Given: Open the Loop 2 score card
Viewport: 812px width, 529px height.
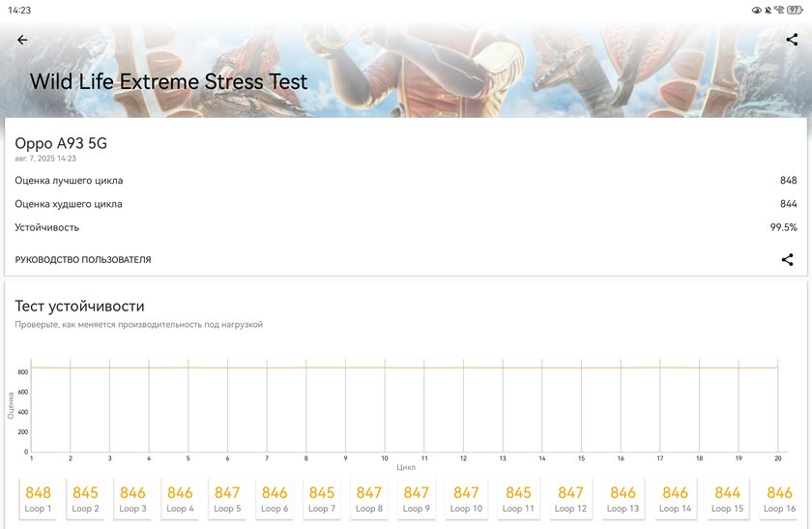Looking at the screenshot, I should [85, 499].
